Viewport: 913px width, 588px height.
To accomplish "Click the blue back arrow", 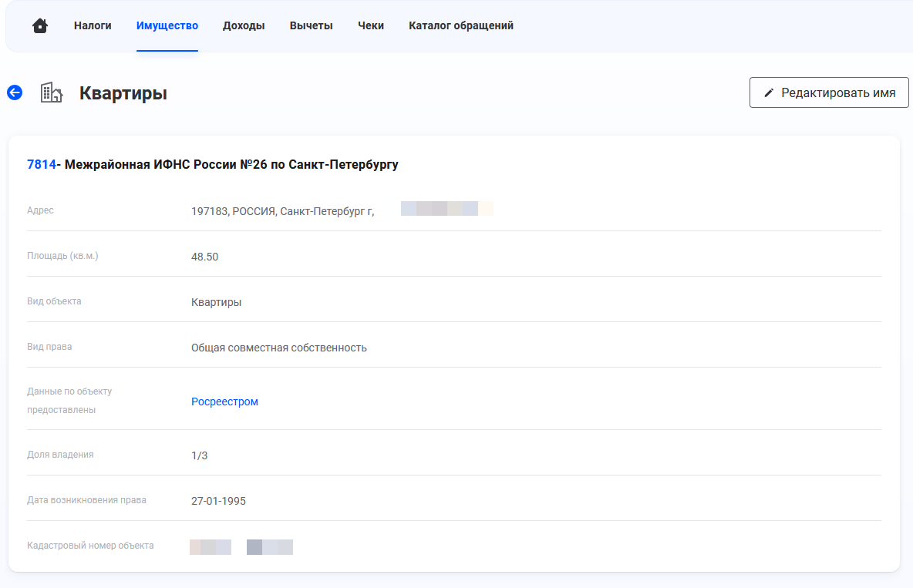I will click(x=15, y=92).
